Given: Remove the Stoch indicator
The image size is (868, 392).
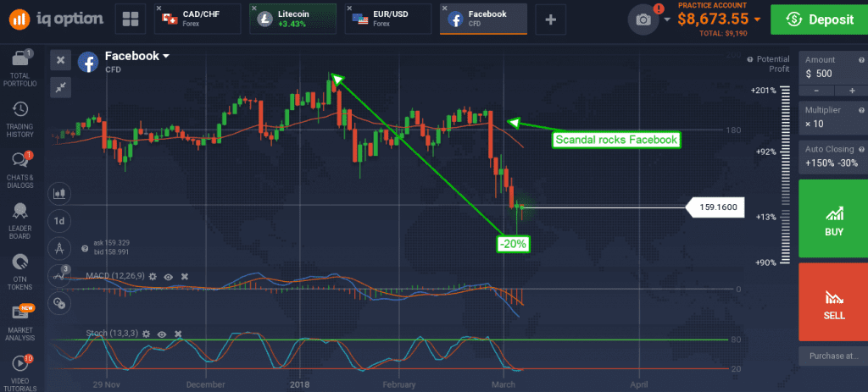Looking at the screenshot, I should click(x=178, y=334).
